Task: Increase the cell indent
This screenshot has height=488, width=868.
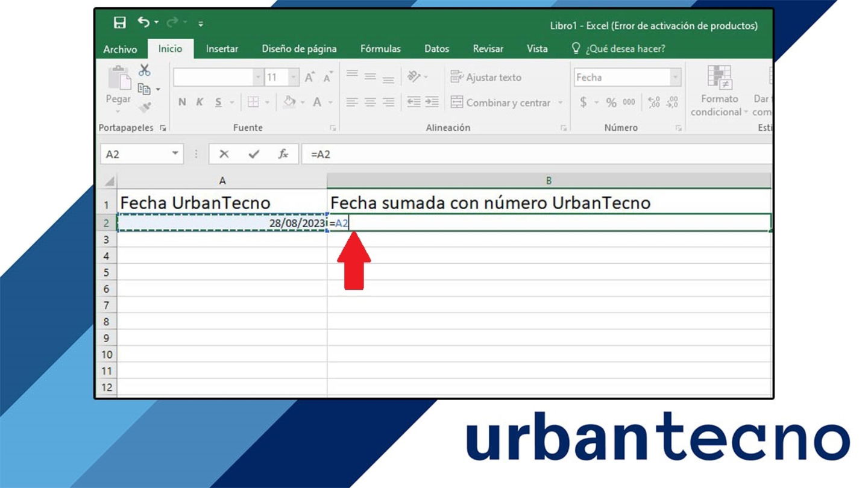Action: click(432, 102)
